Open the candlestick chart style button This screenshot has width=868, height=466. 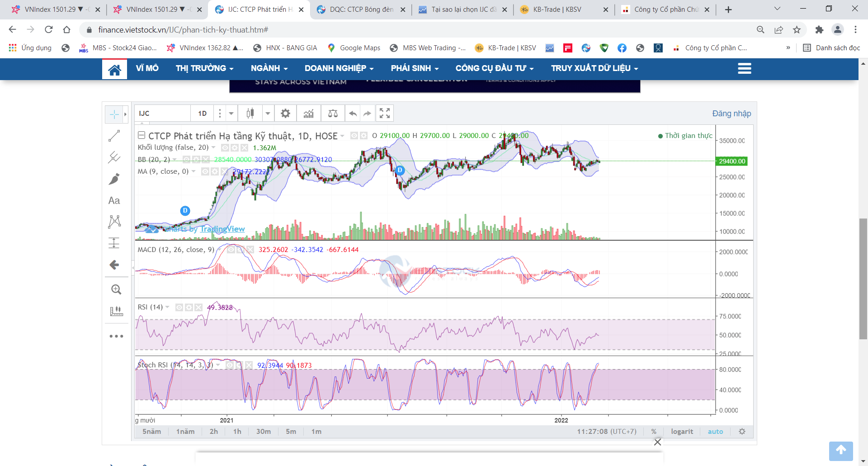pos(250,114)
